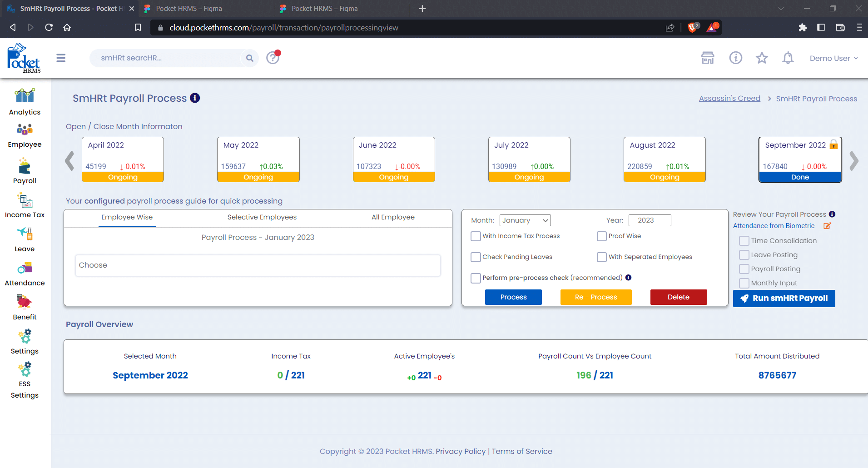This screenshot has width=868, height=468.
Task: Open Attendance from Biometric link
Action: coord(774,226)
